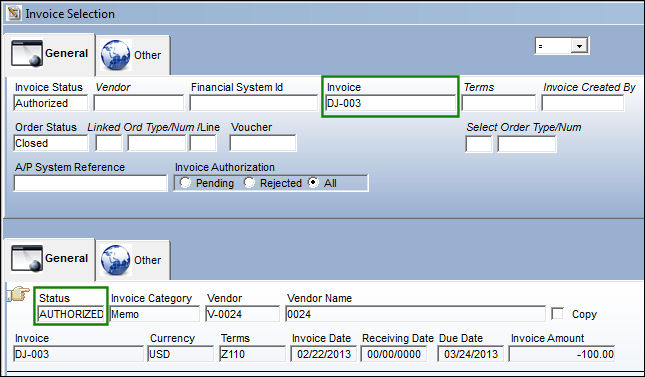The image size is (645, 377).
Task: Click the Currency field showing USD
Action: tap(181, 354)
